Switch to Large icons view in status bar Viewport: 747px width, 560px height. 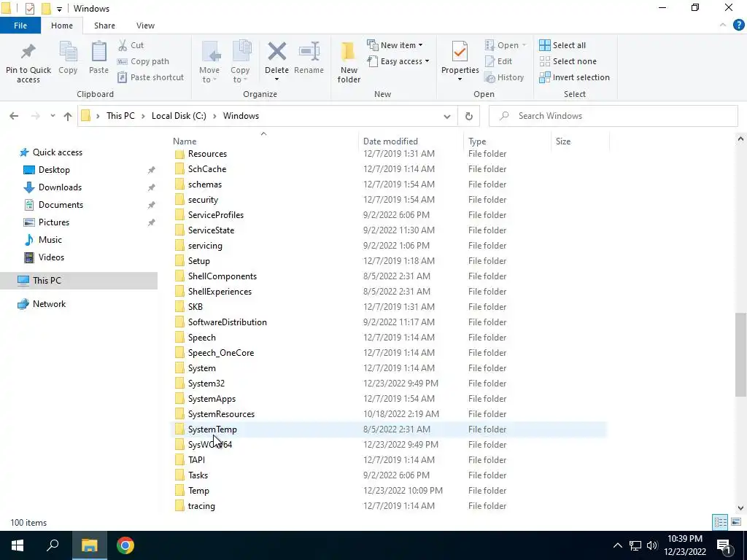735,522
